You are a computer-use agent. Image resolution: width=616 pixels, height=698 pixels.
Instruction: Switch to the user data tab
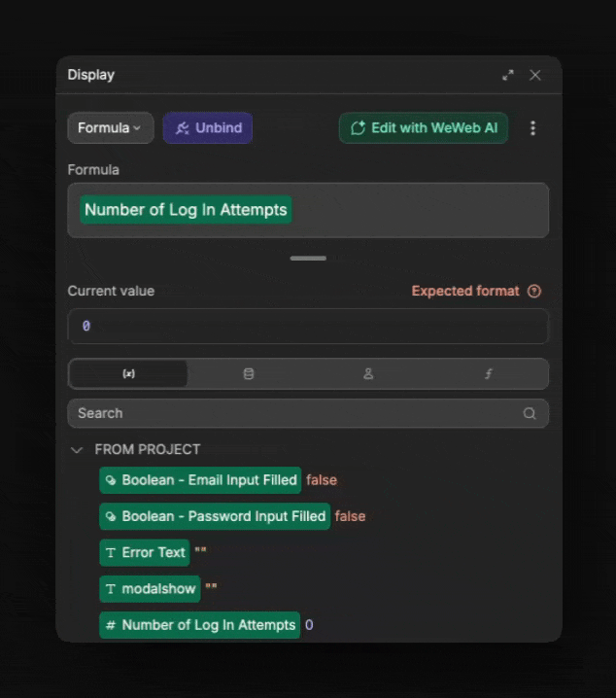point(368,374)
